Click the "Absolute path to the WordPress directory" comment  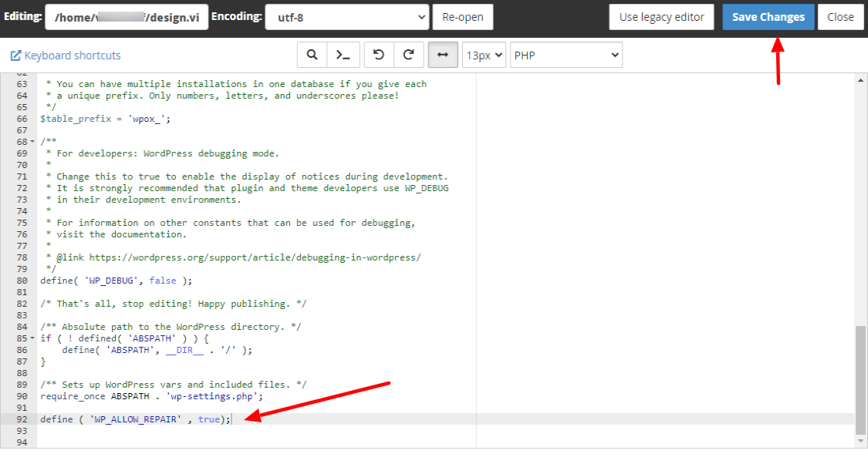171,327
